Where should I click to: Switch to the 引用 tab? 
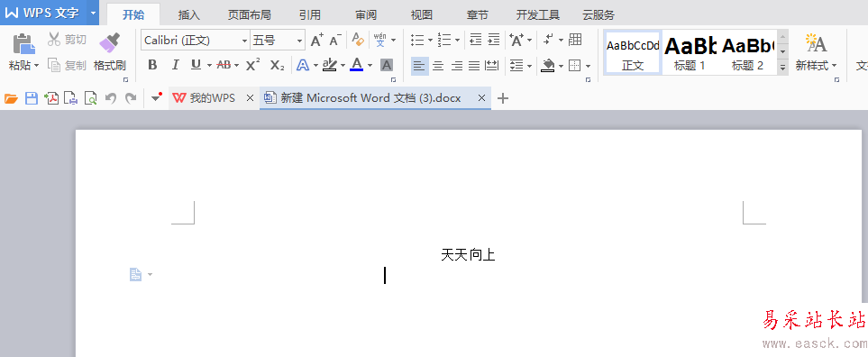(x=309, y=15)
